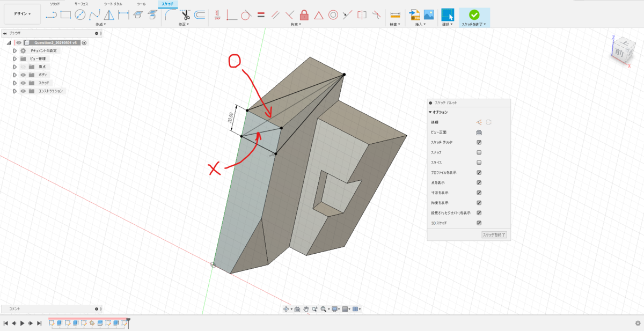The width and height of the screenshot is (644, 331).
Task: Apply the Tangent constraint
Action: (246, 15)
